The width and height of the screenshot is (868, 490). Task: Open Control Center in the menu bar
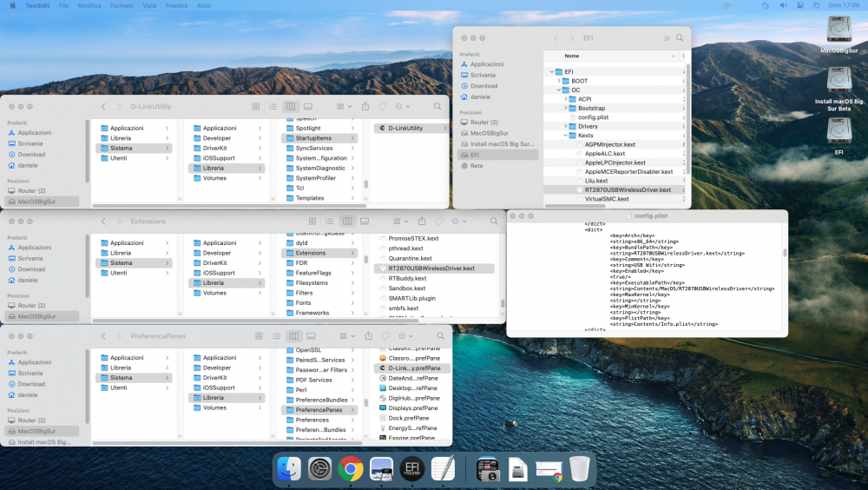click(x=800, y=5)
